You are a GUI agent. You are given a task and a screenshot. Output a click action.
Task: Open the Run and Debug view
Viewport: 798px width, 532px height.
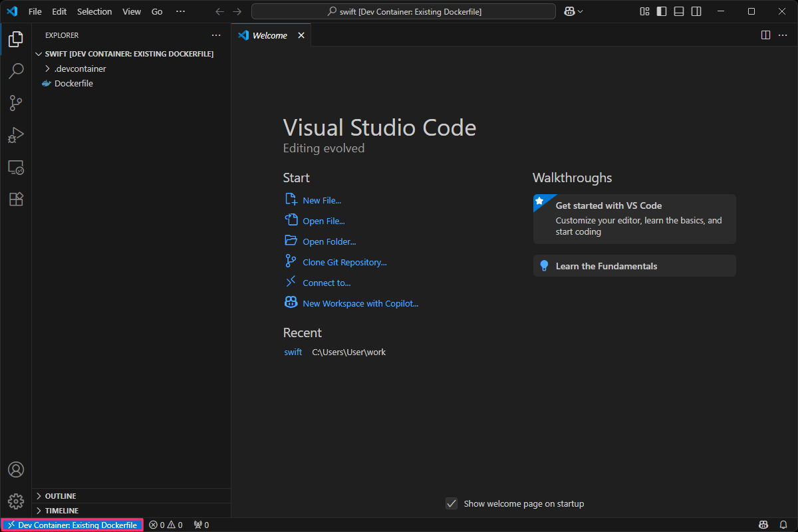pos(16,135)
